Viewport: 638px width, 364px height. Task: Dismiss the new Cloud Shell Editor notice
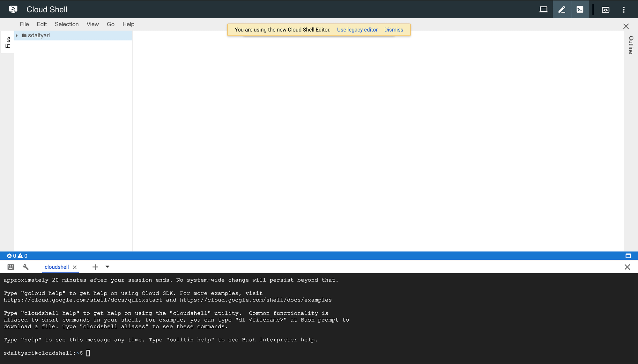point(393,30)
